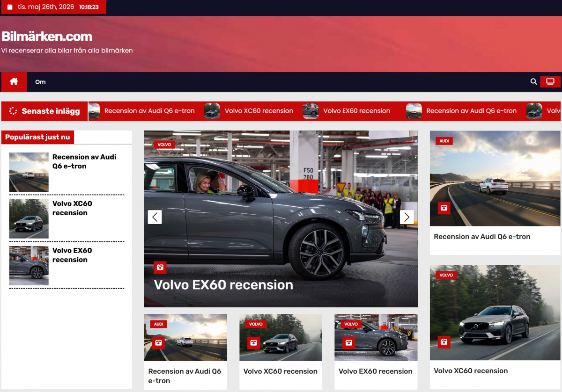Click camera icon on Volvo EX60 slider
Image resolution: width=562 pixels, height=392 pixels.
pyautogui.click(x=160, y=267)
